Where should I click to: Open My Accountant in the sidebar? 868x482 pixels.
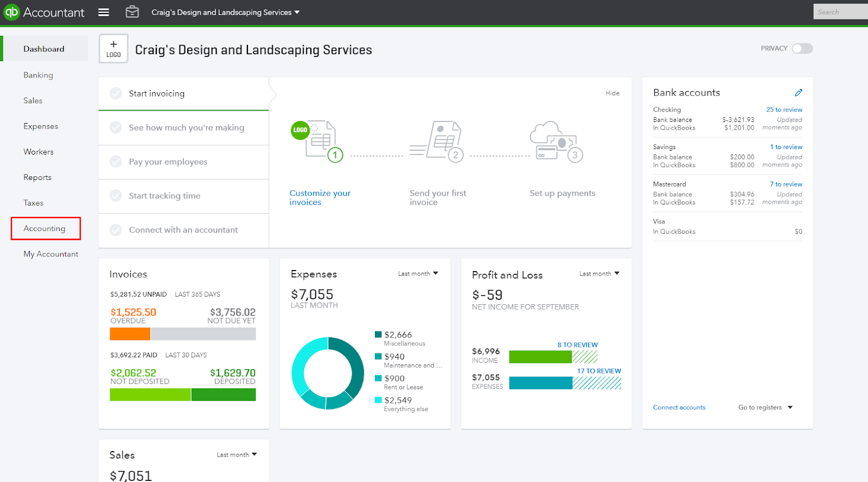click(51, 254)
